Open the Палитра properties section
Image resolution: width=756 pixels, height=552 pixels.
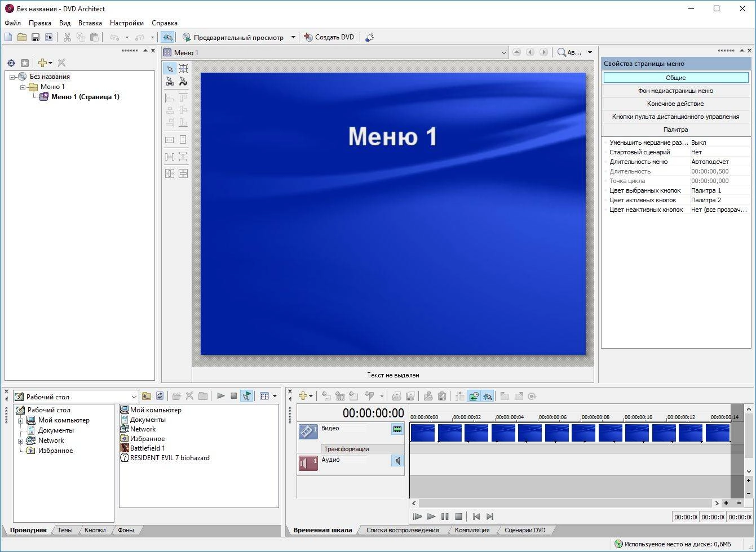pos(675,130)
